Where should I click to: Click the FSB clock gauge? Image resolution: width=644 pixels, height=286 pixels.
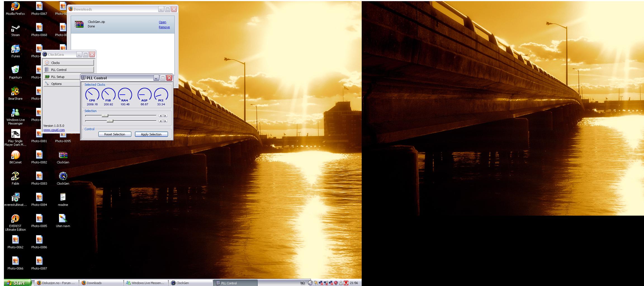pyautogui.click(x=108, y=95)
